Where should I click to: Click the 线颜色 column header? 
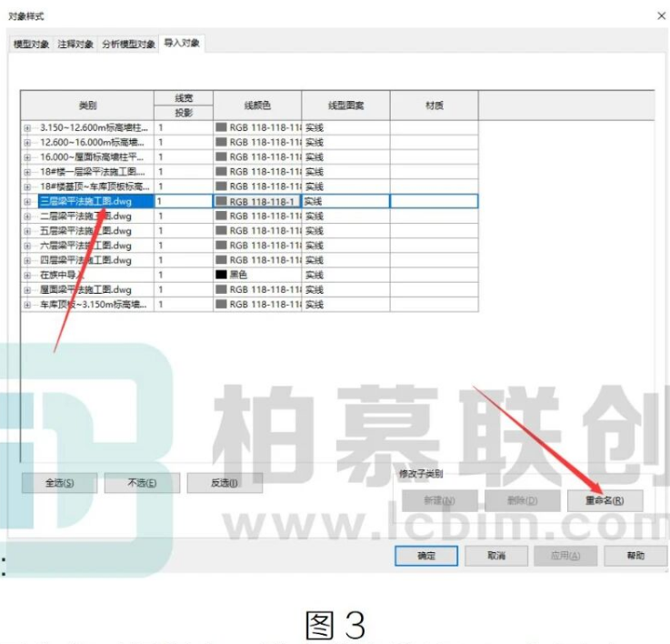pos(257,106)
